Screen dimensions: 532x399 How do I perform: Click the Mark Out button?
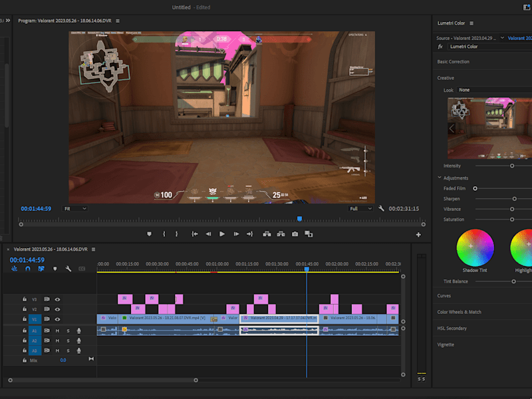point(176,234)
